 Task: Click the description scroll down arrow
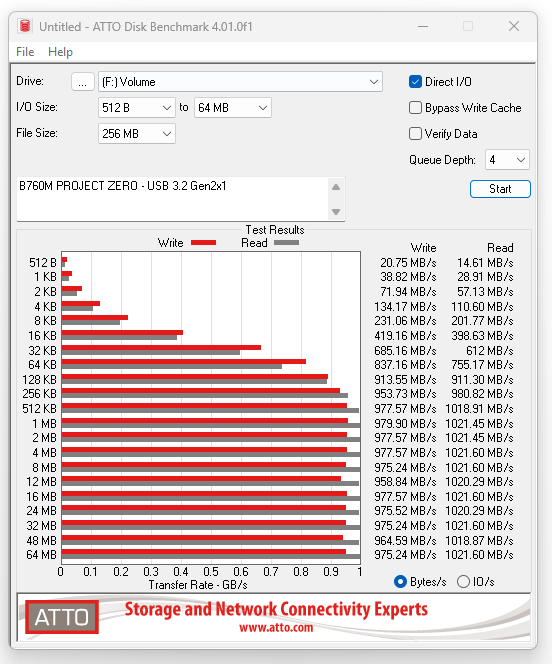coord(336,211)
